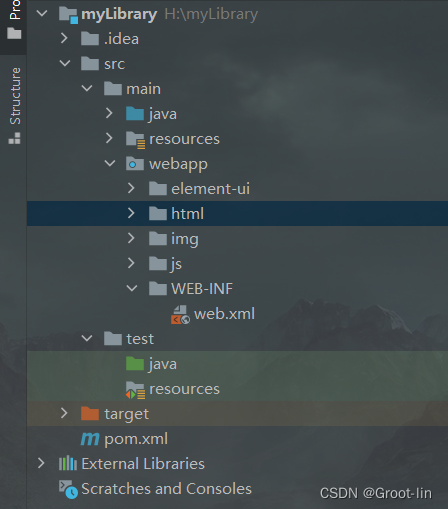This screenshot has width=448, height=509.
Task: Expand the .idea folder arrow
Action: point(64,38)
